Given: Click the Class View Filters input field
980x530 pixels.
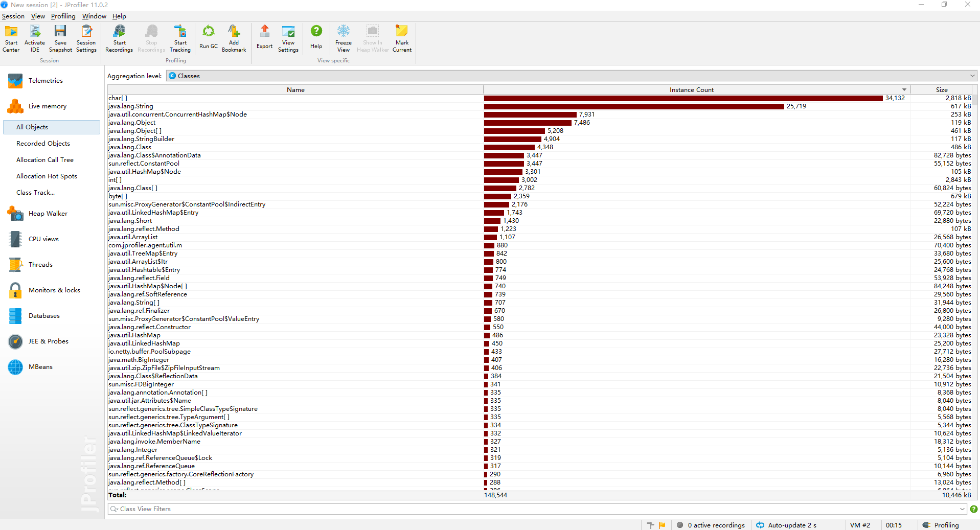Looking at the screenshot, I should coord(537,509).
